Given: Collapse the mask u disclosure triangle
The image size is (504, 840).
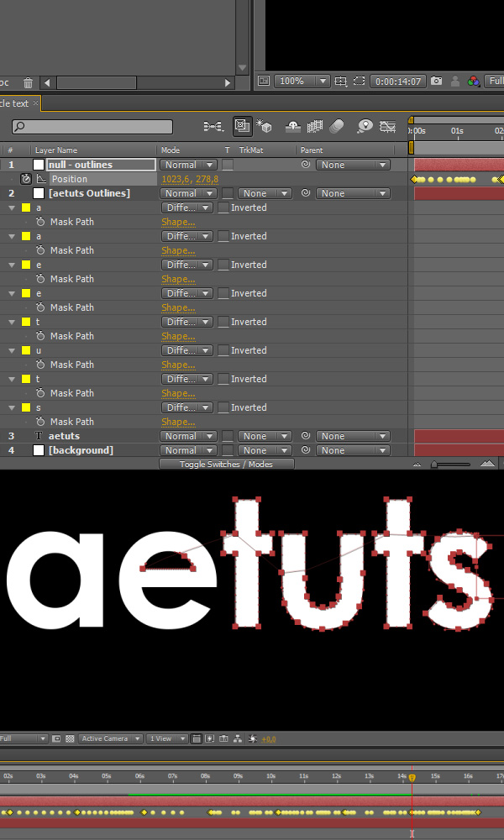Looking at the screenshot, I should pyautogui.click(x=11, y=350).
